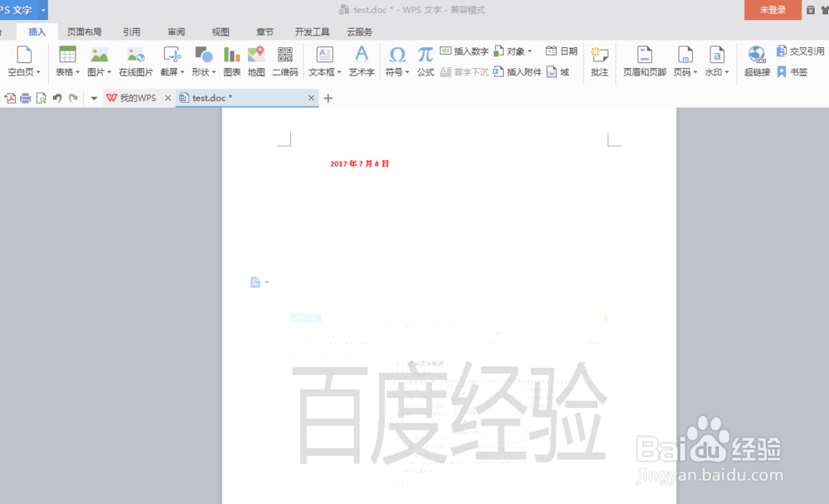Image resolution: width=829 pixels, height=504 pixels.
Task: Click 首字下沉 drop cap
Action: (x=464, y=72)
